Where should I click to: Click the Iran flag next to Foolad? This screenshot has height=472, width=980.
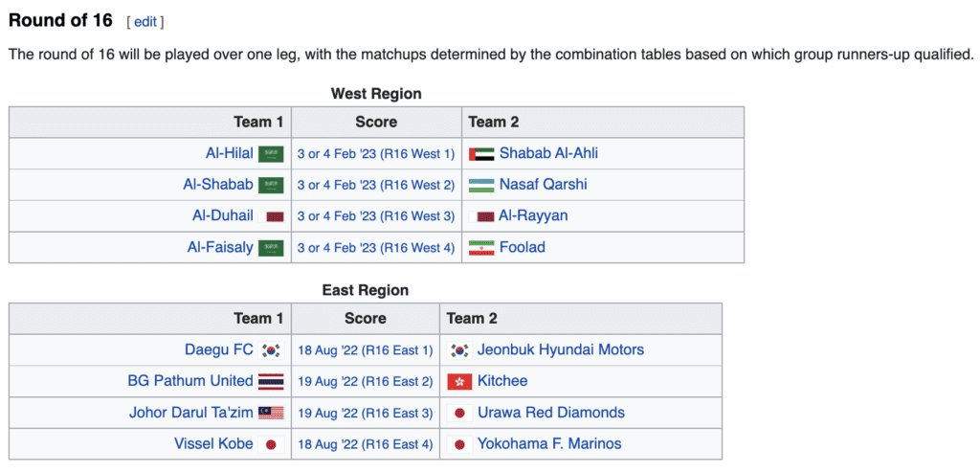(481, 248)
